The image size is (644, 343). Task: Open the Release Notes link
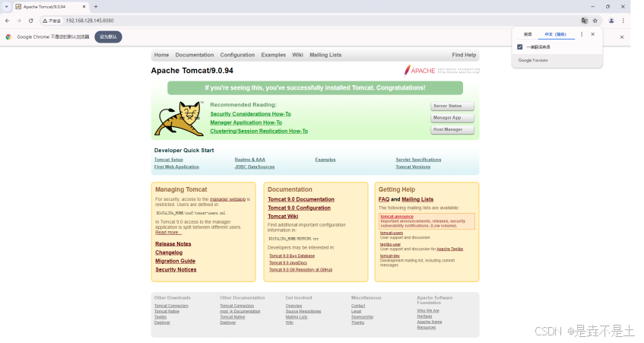point(173,244)
